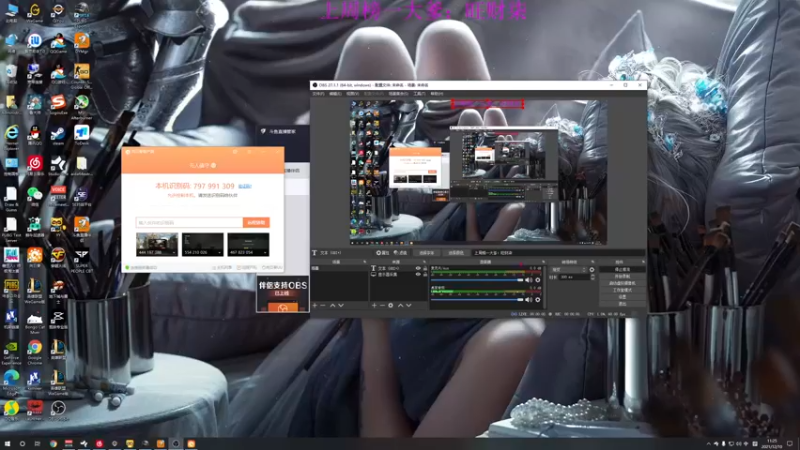The width and height of the screenshot is (800, 450).
Task: Open the OBS Edit (编辑) menu
Action: click(335, 94)
